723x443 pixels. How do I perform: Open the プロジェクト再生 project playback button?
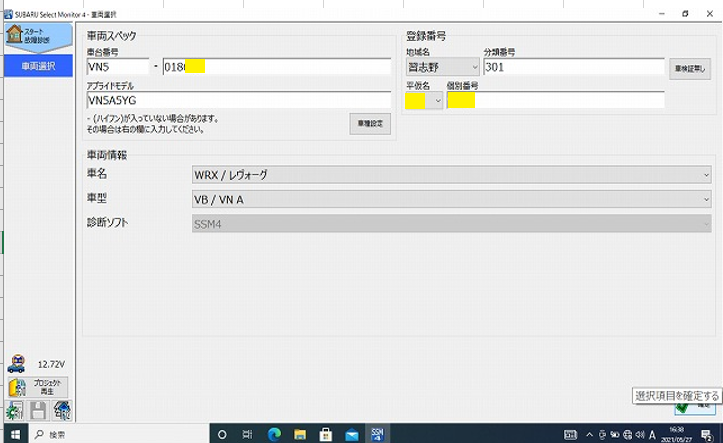point(38,387)
